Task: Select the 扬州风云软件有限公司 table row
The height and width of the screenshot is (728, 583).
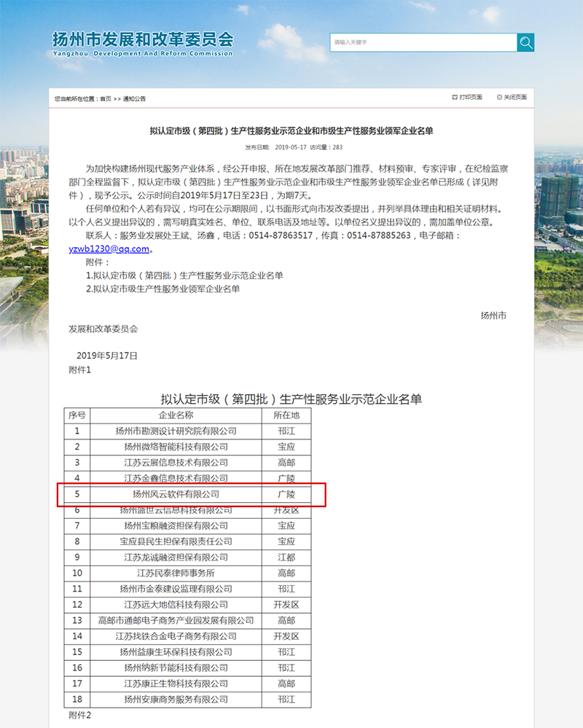Action: click(x=187, y=494)
